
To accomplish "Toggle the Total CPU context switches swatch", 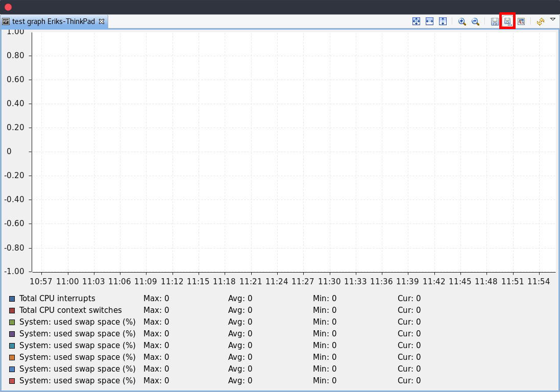I will [11, 310].
